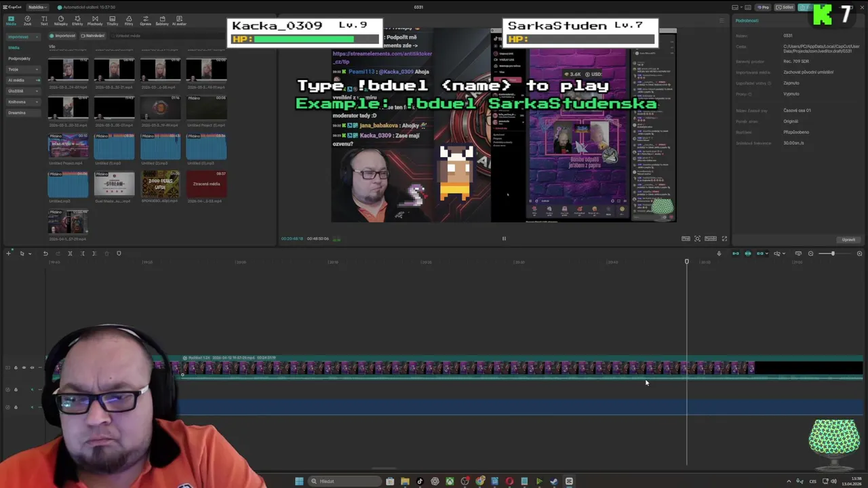This screenshot has width=868, height=488.
Task: Delete left of playhead
Action: coord(82,253)
